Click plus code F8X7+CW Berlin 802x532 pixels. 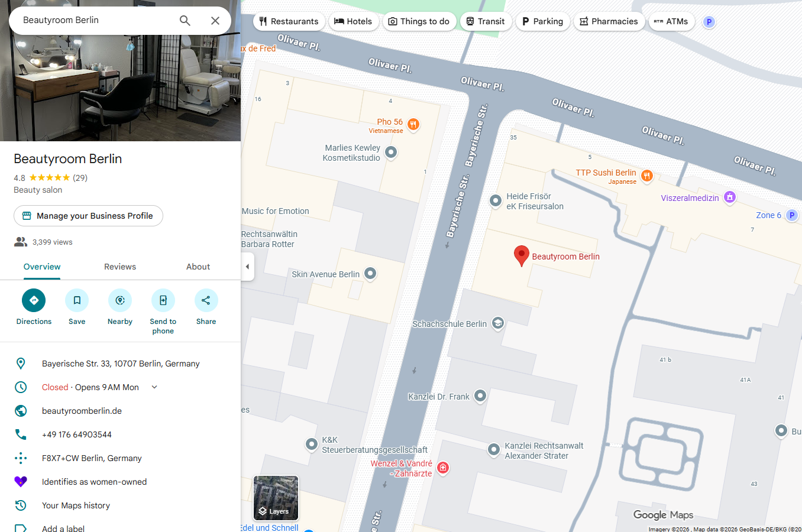click(92, 458)
